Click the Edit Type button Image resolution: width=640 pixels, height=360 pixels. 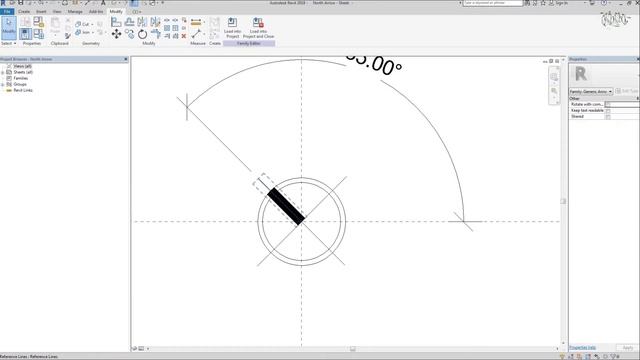(627, 91)
